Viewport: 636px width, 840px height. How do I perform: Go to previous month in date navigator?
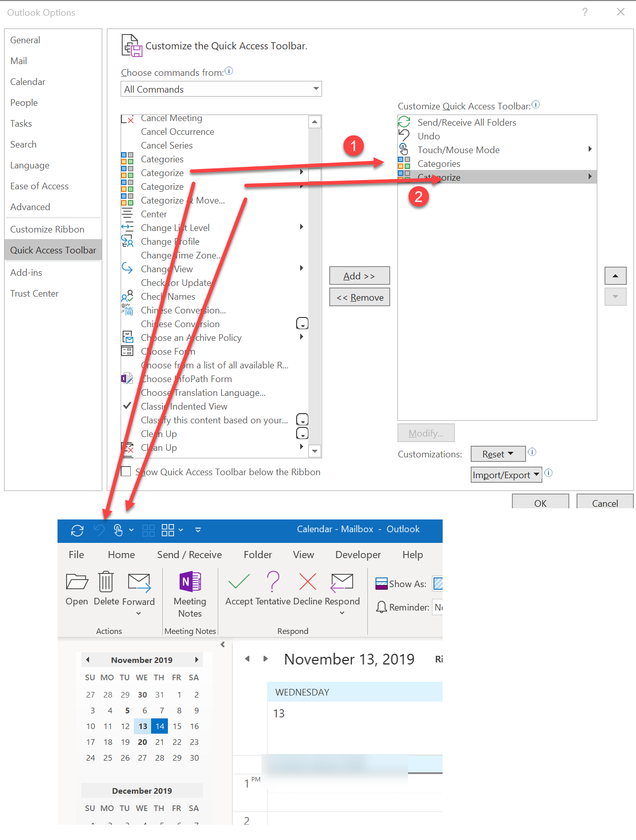pos(88,660)
